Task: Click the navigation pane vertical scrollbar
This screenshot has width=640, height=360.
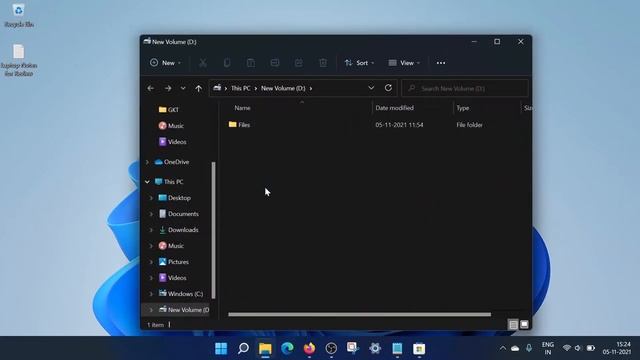Action: [213, 230]
